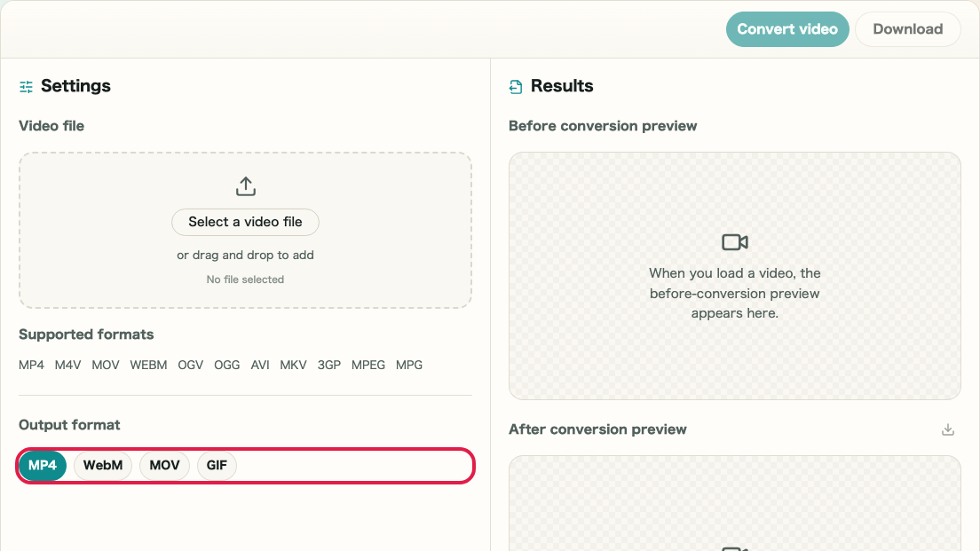Click MKV in the Supported formats list

pos(293,365)
